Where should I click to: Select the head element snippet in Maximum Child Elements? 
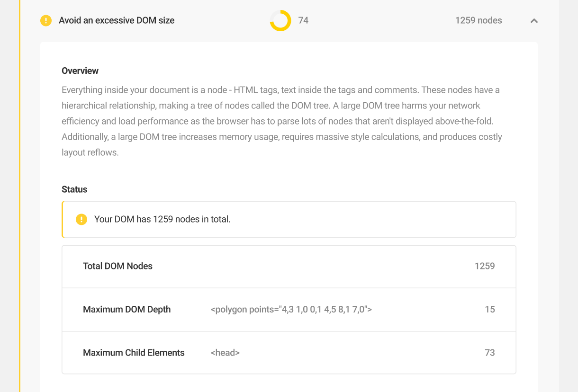point(225,352)
